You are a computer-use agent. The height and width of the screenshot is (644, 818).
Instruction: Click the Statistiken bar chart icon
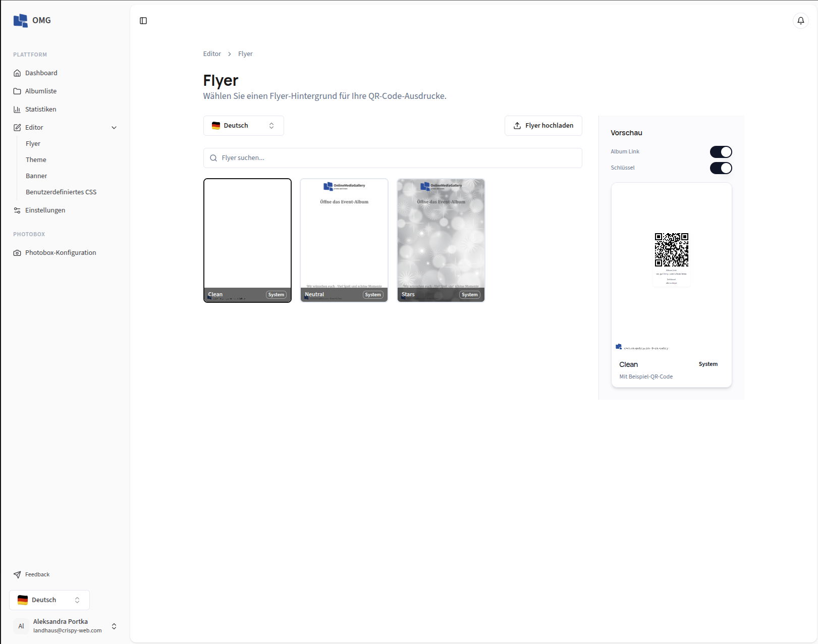[x=17, y=110]
